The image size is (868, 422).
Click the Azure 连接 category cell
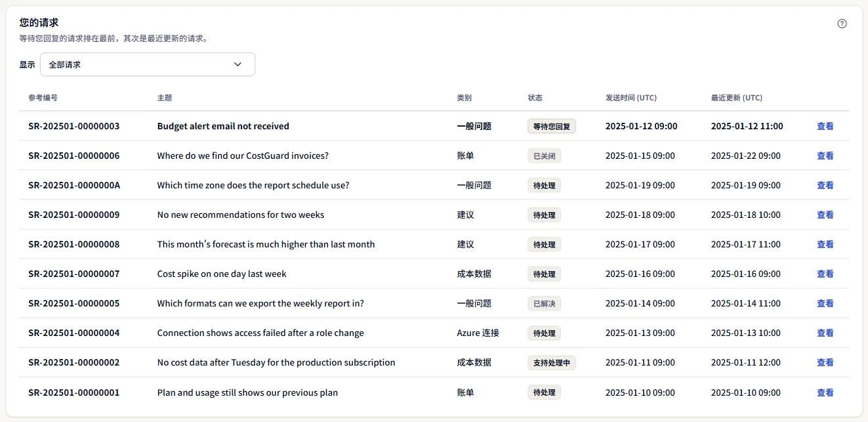[x=478, y=333]
